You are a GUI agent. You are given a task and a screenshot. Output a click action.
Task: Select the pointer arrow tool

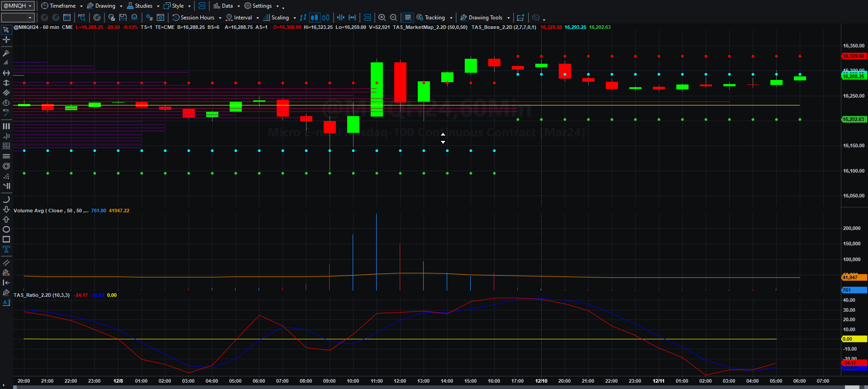click(x=6, y=30)
